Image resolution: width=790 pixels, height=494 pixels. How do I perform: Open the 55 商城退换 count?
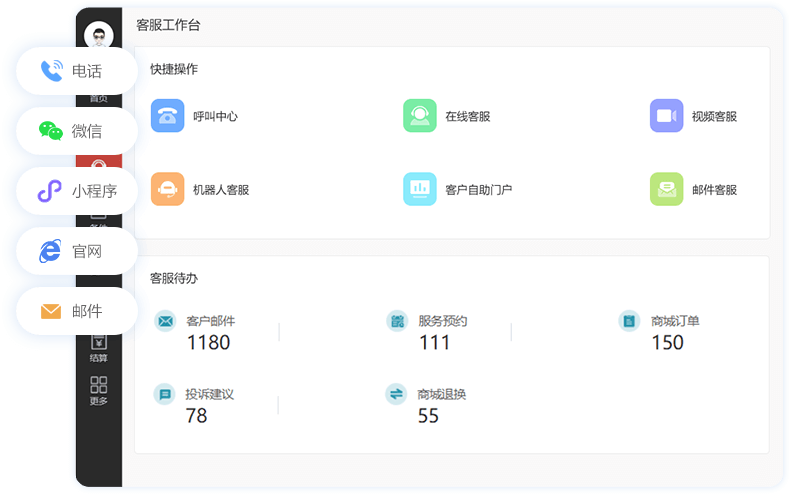428,416
